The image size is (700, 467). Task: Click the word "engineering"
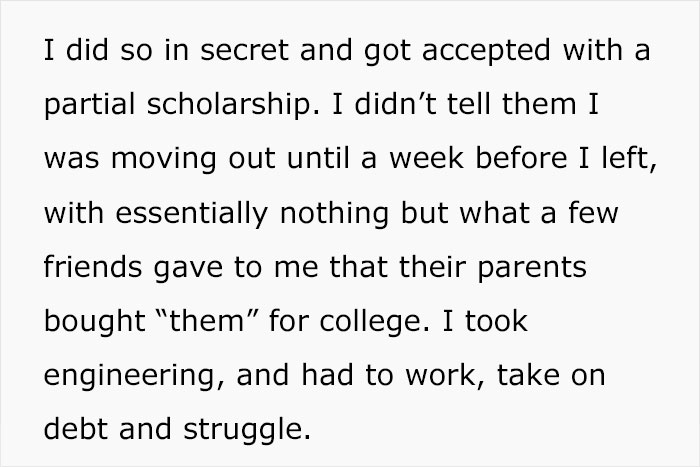[x=124, y=377]
